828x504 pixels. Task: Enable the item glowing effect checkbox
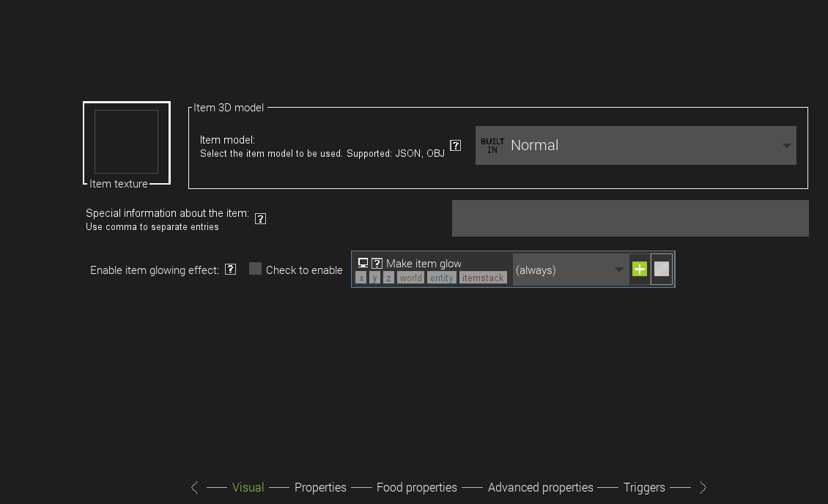(x=255, y=269)
